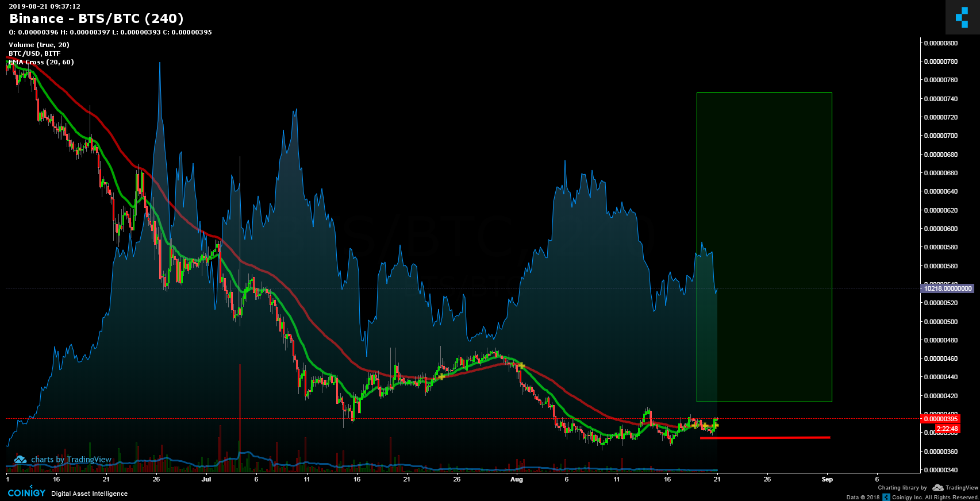Click the candle countdown label 2:22:48
The height and width of the screenshot is (501, 980).
(x=947, y=429)
